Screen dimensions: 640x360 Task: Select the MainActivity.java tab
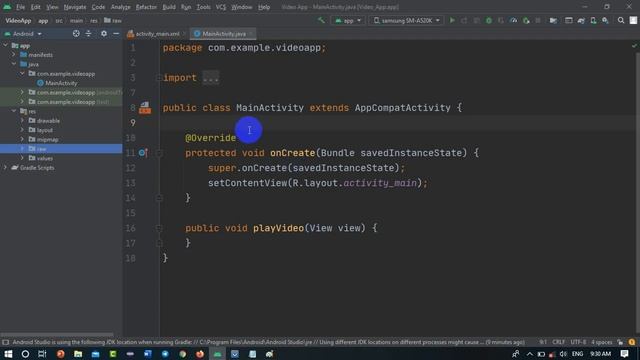224,34
